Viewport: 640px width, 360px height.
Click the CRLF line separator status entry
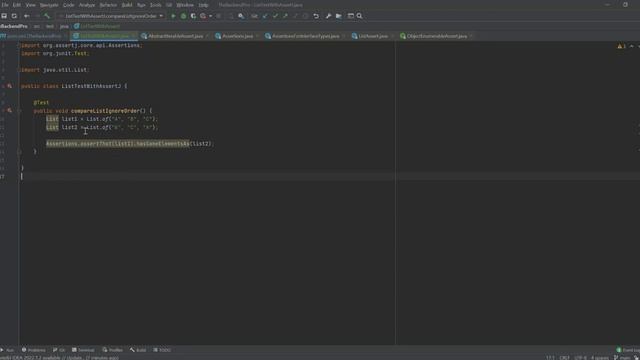pos(564,358)
